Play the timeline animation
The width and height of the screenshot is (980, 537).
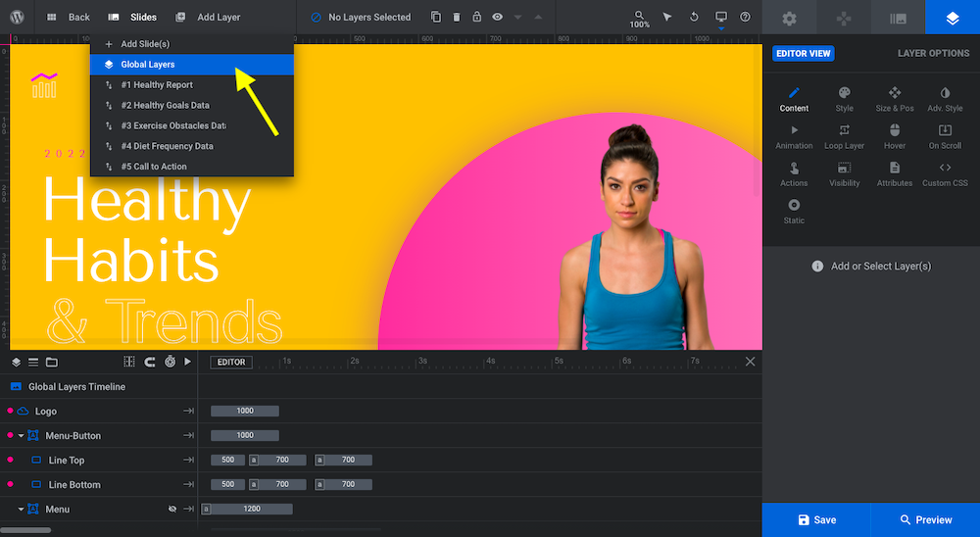[x=187, y=362]
